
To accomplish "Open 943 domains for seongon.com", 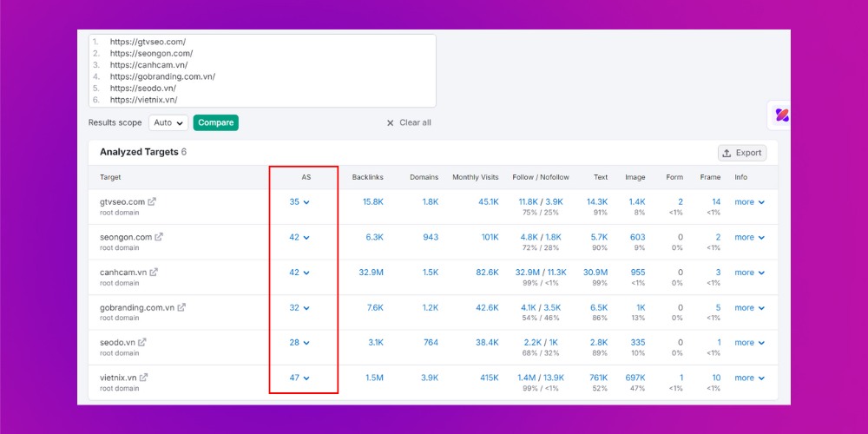I will pyautogui.click(x=431, y=237).
